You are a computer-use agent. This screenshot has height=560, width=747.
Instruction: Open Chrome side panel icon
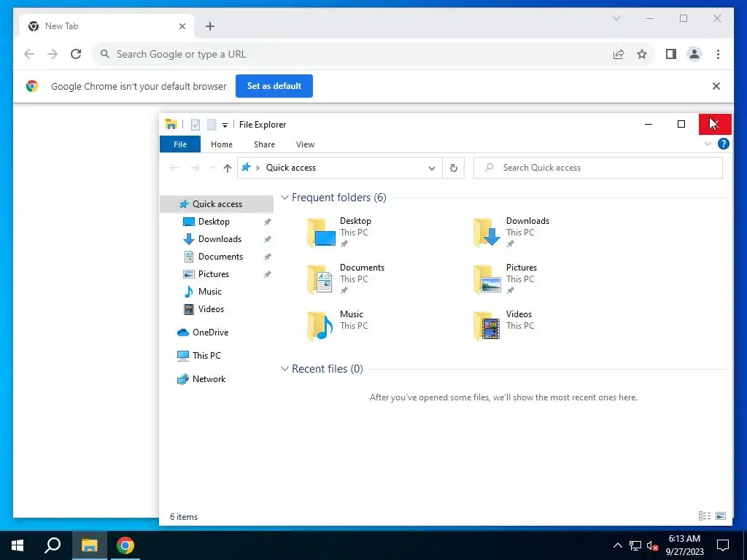point(671,54)
